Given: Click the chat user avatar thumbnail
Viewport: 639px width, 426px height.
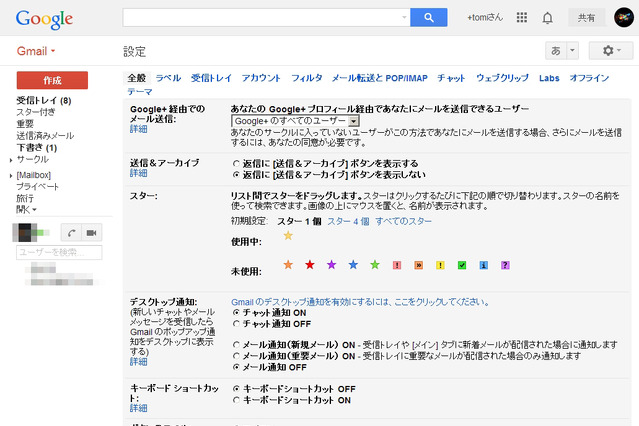Looking at the screenshot, I should [24, 232].
